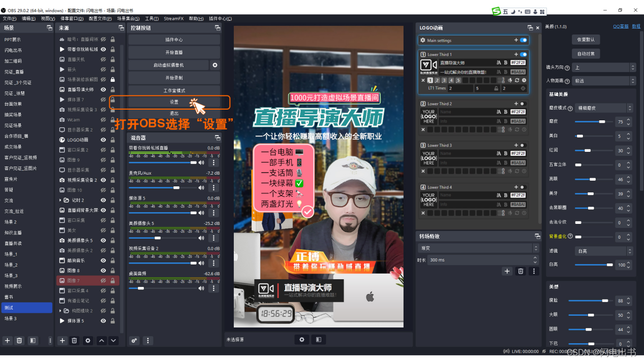The width and height of the screenshot is (644, 362).
Task: Open the 滤镜 dropdown set to 白亮
Action: (x=604, y=251)
